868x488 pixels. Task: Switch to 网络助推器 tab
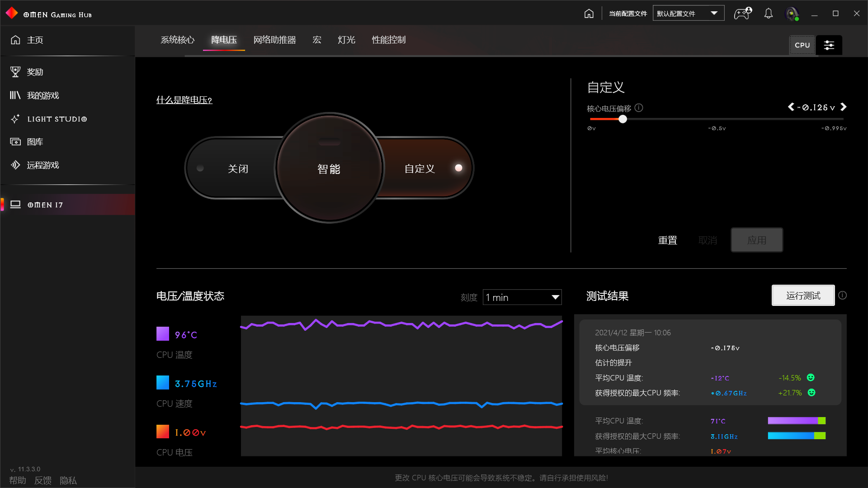274,40
